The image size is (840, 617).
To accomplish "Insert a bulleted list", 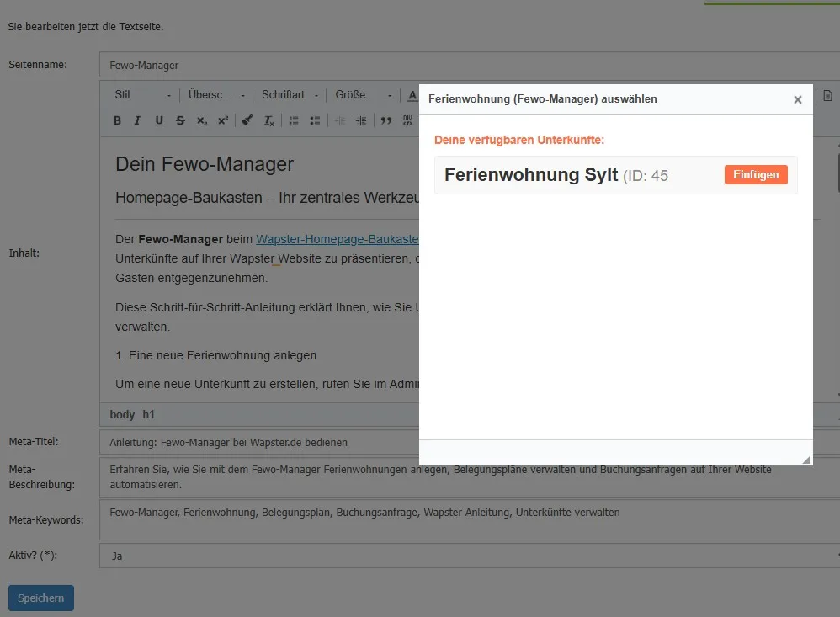I will [x=315, y=120].
